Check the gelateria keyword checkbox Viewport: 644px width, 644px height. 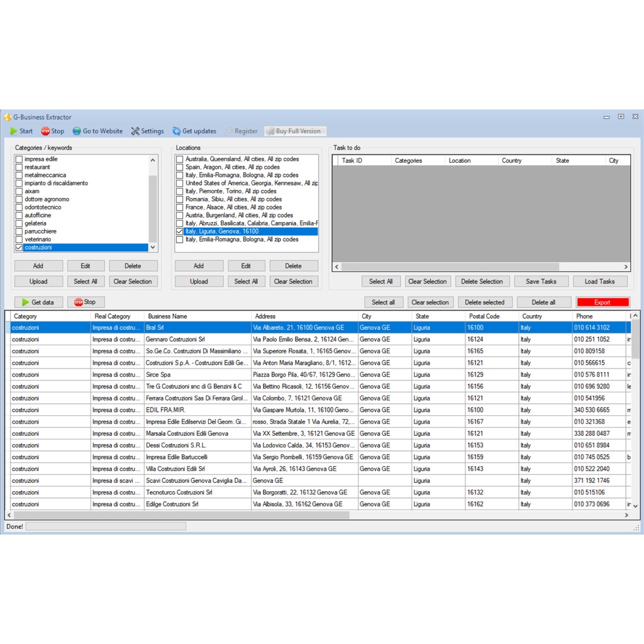19,223
